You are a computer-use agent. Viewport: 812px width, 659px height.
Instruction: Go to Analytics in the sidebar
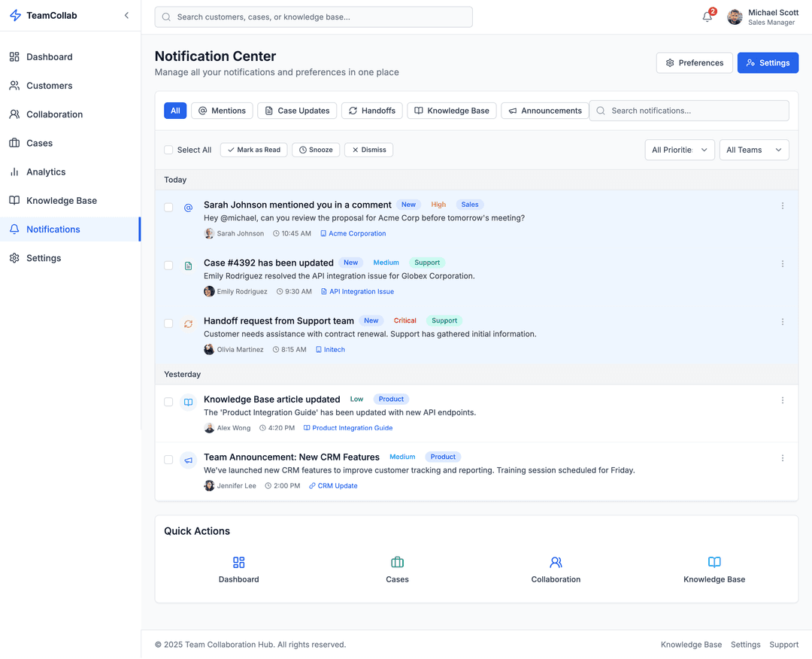[x=46, y=172]
